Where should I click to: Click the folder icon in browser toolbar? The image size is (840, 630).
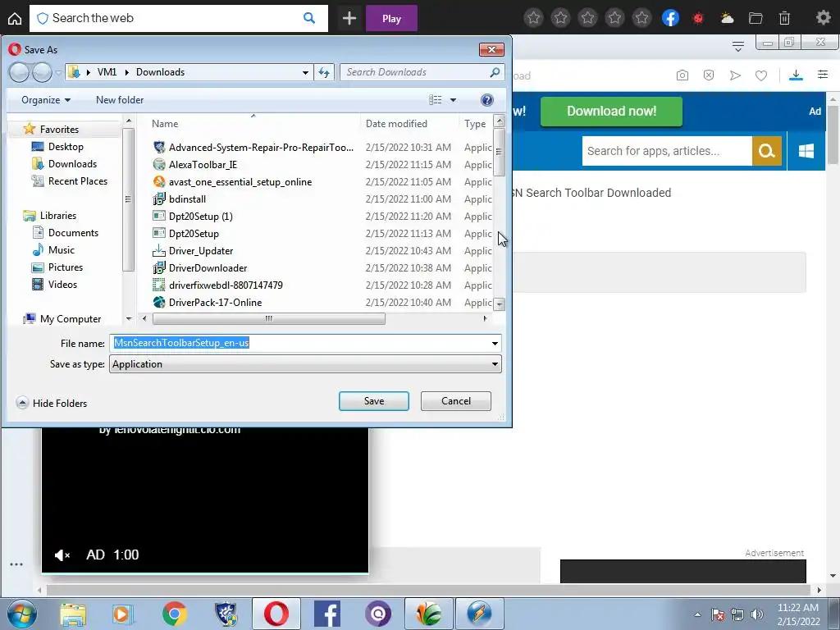click(756, 18)
